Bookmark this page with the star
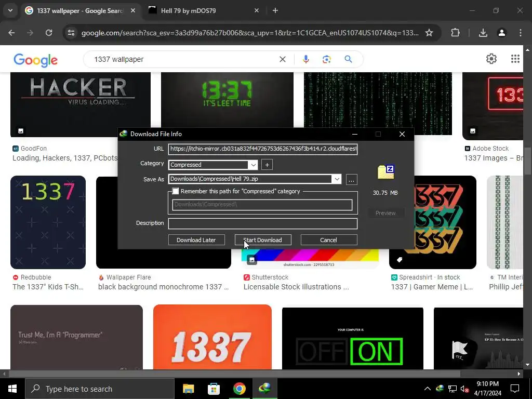532x399 pixels. pyautogui.click(x=429, y=33)
